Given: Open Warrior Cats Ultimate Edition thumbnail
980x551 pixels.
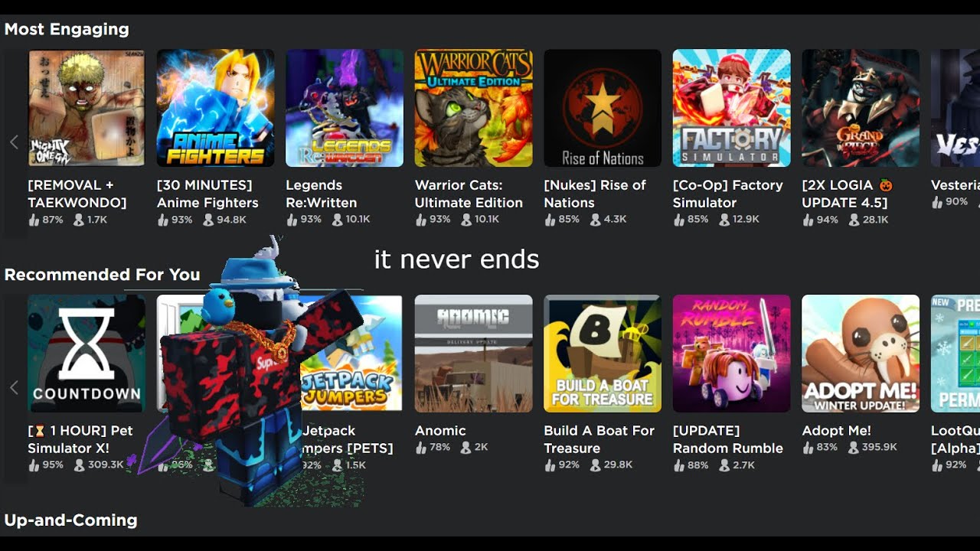Looking at the screenshot, I should (473, 108).
